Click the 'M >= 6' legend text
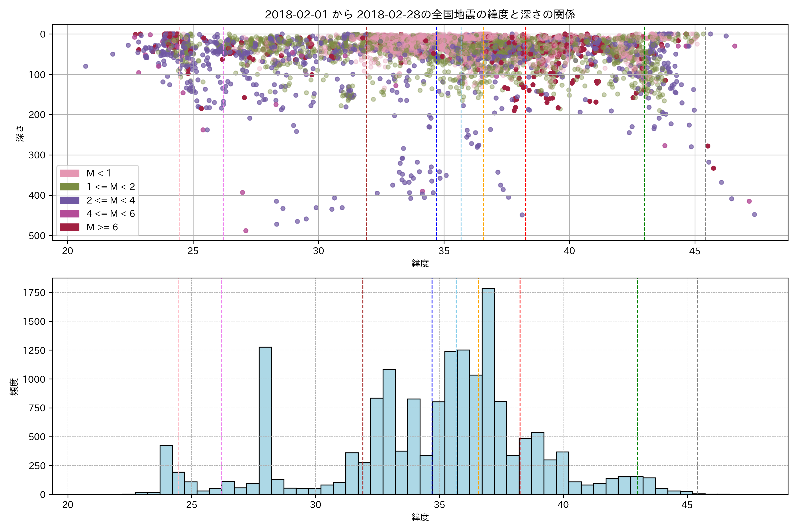Image resolution: width=798 pixels, height=532 pixels. pyautogui.click(x=102, y=227)
